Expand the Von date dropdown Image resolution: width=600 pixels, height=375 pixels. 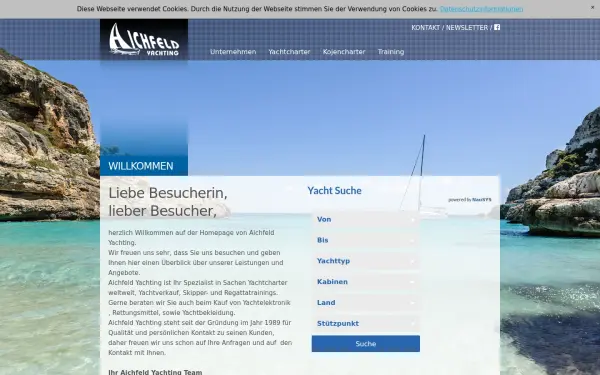[366, 219]
